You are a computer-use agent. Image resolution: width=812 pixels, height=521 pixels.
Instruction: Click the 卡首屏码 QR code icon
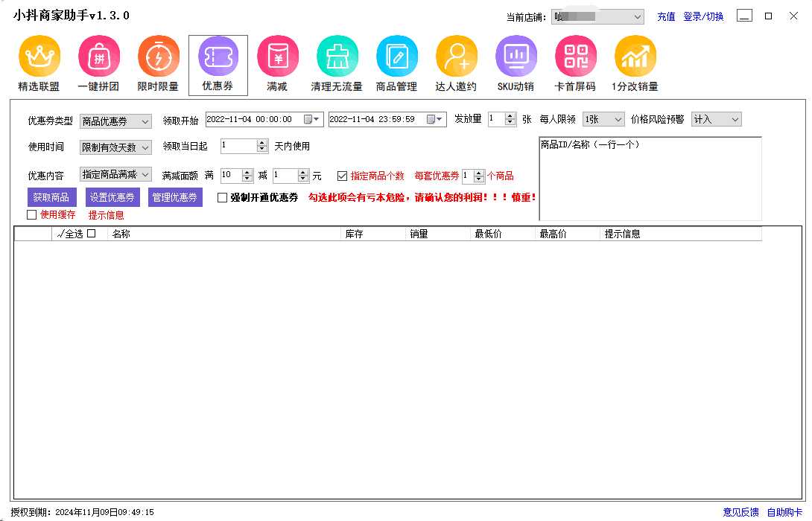pos(575,57)
